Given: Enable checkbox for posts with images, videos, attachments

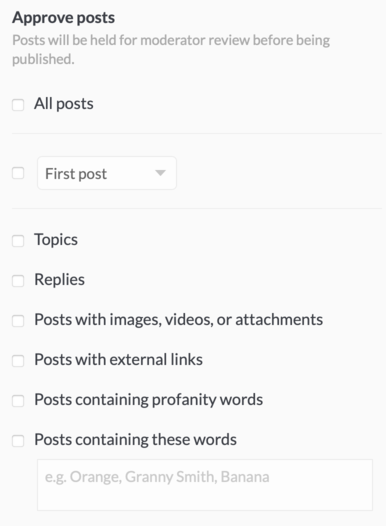Looking at the screenshot, I should (18, 321).
